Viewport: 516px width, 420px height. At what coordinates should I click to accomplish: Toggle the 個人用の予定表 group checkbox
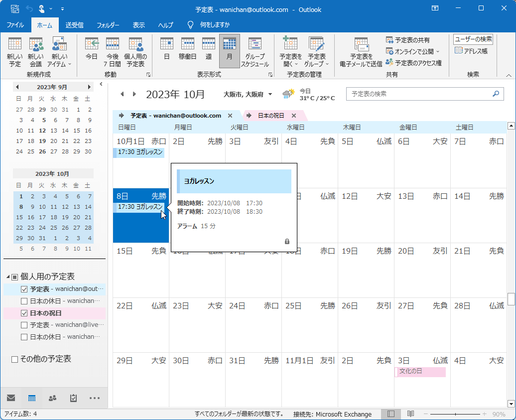coord(15,277)
